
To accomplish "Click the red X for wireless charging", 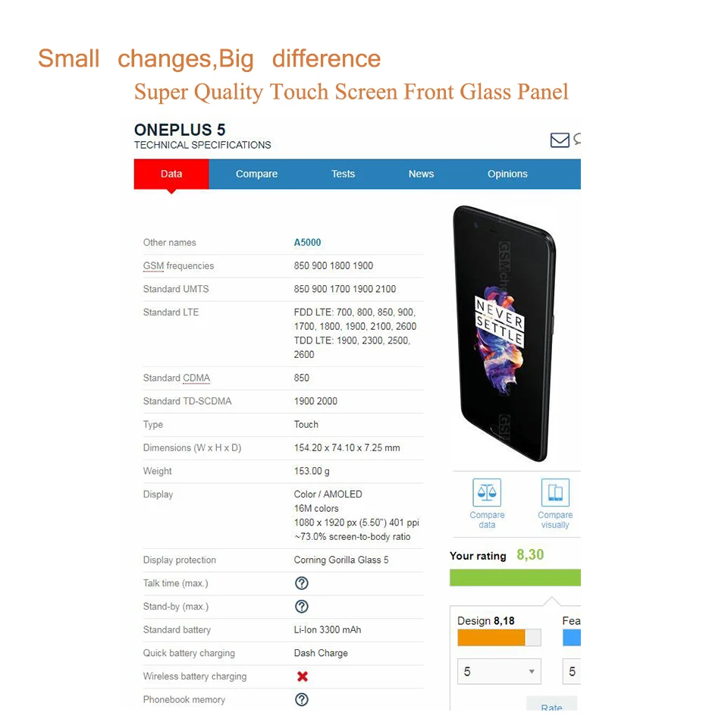I will point(303,676).
